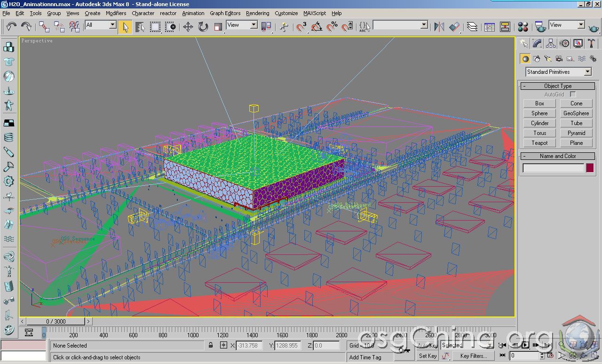602x364 pixels.
Task: Open the Rendering menu
Action: coord(258,13)
